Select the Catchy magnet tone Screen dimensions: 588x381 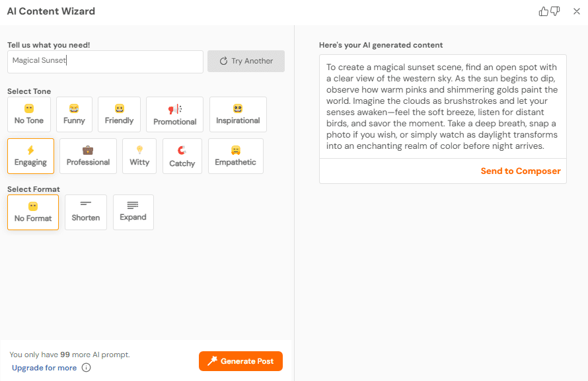182,156
